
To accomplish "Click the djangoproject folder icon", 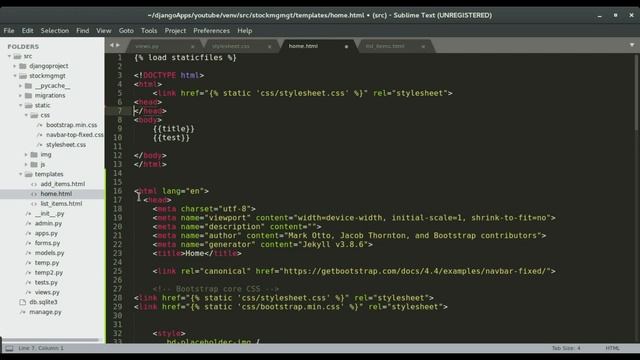I will [x=23, y=66].
